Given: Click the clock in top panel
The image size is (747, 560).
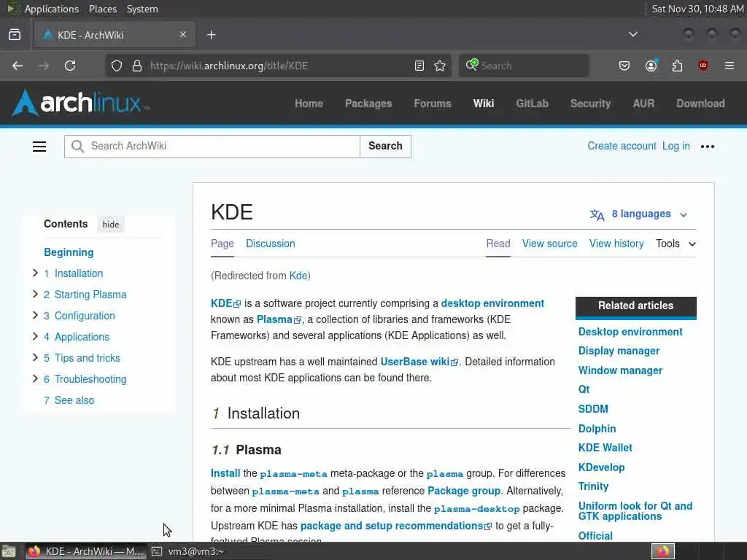Looking at the screenshot, I should [697, 9].
